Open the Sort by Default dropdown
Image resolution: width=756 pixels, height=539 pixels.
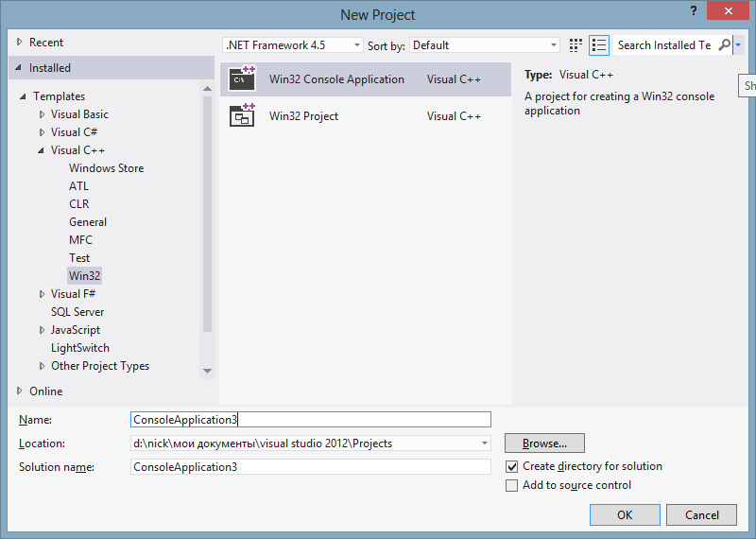485,45
